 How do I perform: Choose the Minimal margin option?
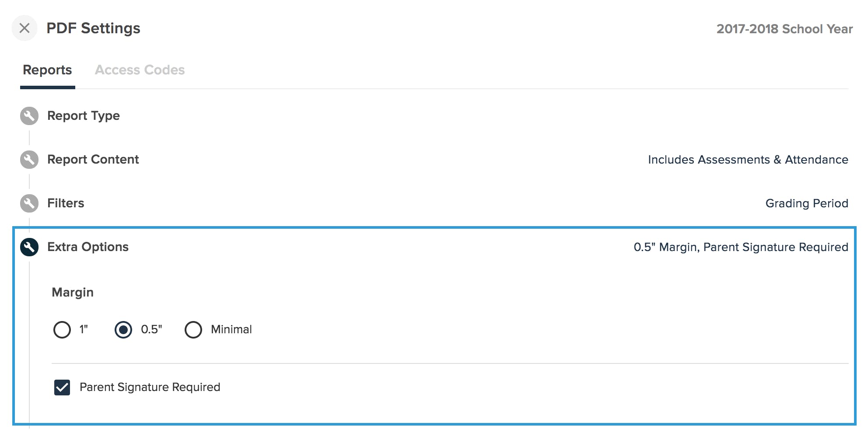click(x=193, y=330)
